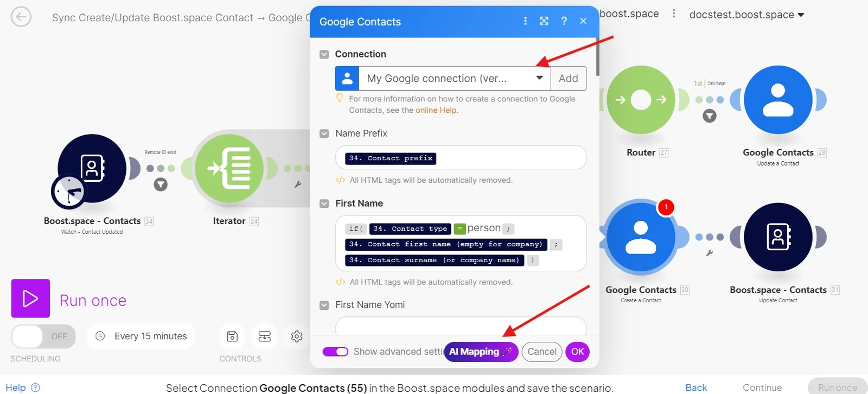Open the My Google connection dropdown
The height and width of the screenshot is (394, 868).
(455, 78)
